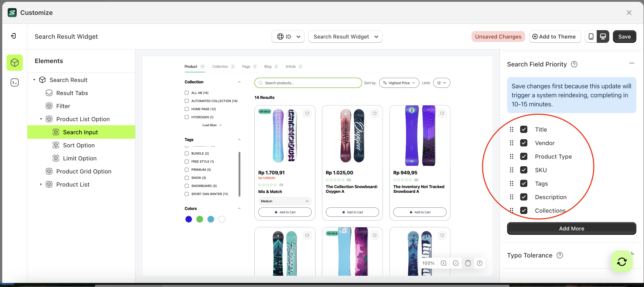Image resolution: width=644 pixels, height=287 pixels.
Task: Open Highest Price sort dropdown
Action: tap(399, 83)
